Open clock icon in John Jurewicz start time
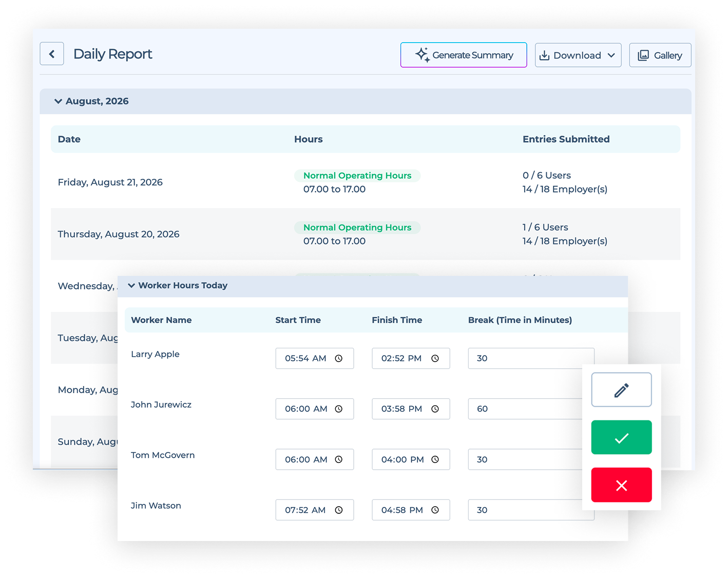728x578 pixels. click(x=339, y=409)
